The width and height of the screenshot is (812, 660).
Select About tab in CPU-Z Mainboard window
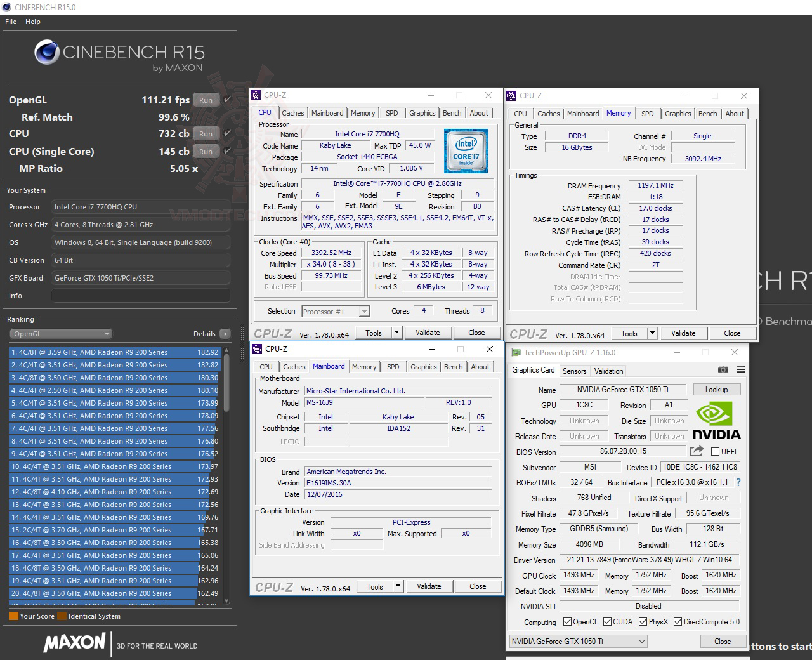click(x=480, y=367)
